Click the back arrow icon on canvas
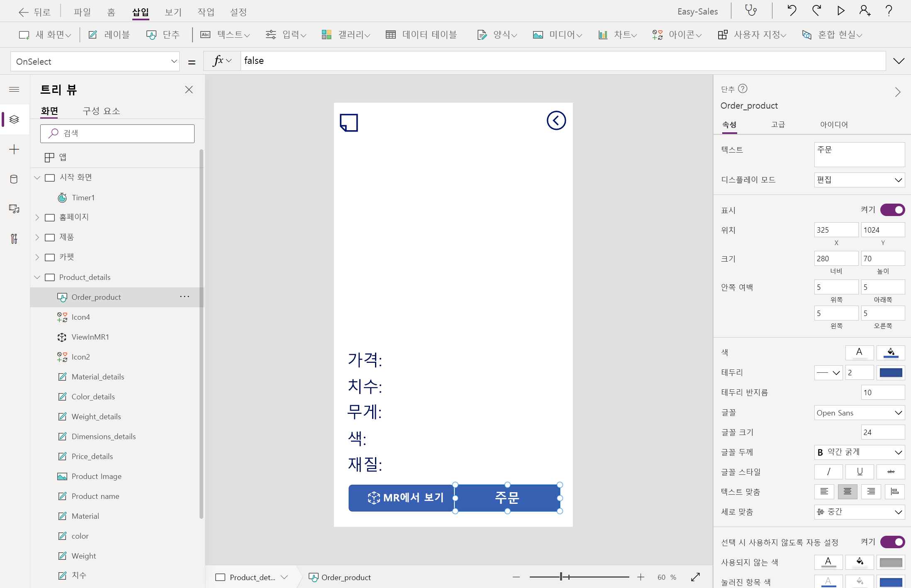Viewport: 911px width, 588px height. (x=556, y=121)
